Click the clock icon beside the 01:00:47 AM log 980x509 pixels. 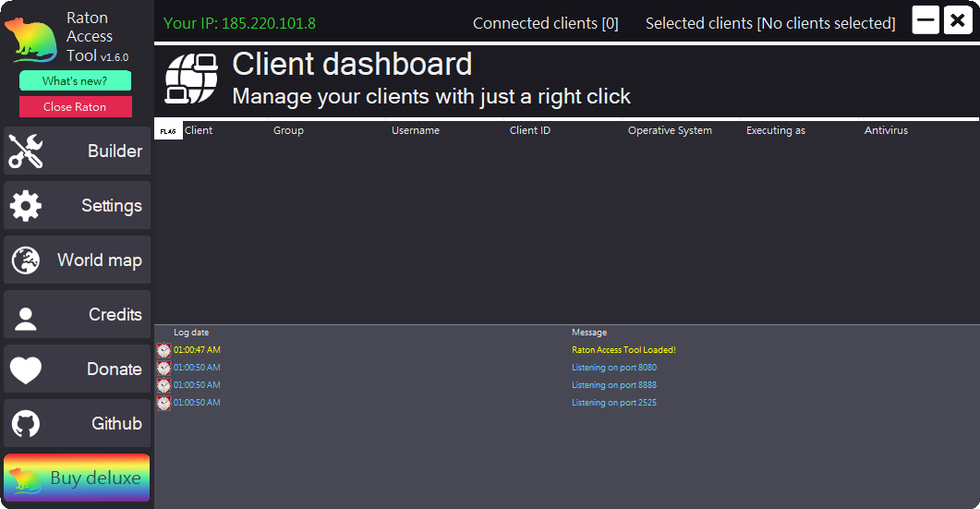tap(163, 350)
